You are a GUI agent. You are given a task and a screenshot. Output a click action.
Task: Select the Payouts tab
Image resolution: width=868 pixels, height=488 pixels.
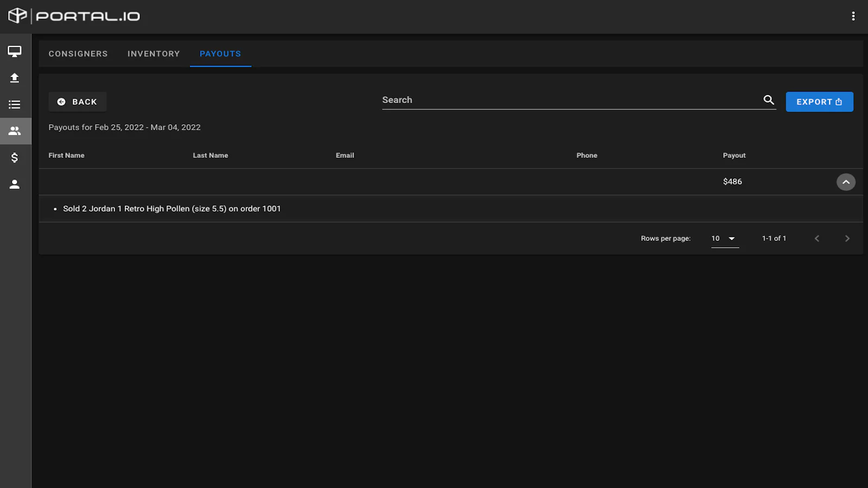pos(220,54)
